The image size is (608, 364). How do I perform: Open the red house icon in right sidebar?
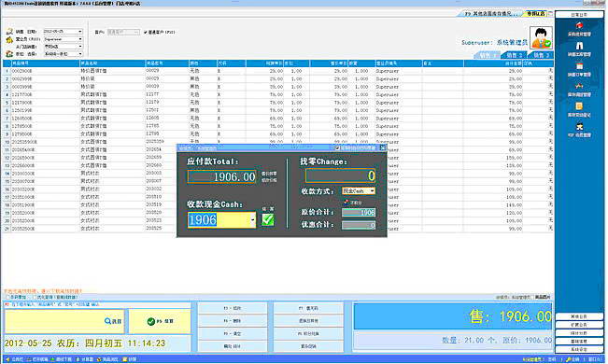pos(579,25)
